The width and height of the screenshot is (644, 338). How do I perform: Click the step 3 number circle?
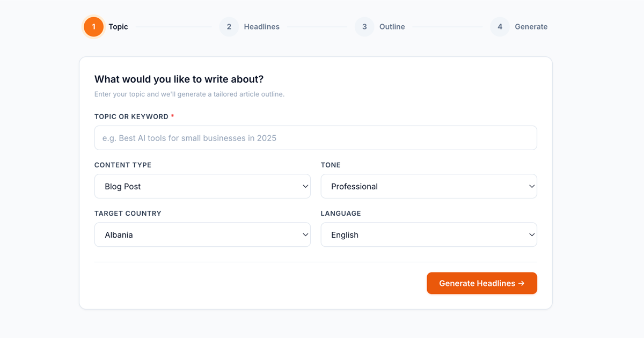(364, 27)
